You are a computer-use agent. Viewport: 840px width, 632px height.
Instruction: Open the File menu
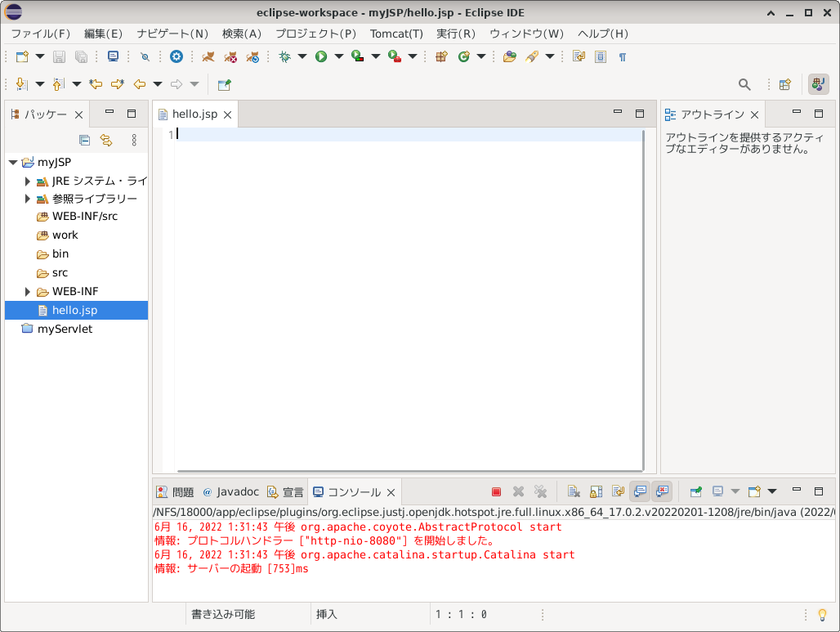pos(41,34)
